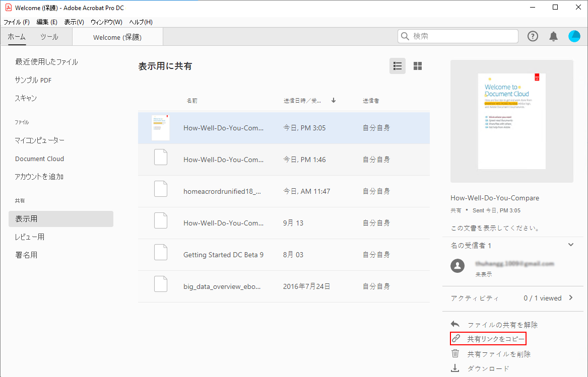Sort by the 名前 column header
The image size is (588, 377).
coord(192,101)
